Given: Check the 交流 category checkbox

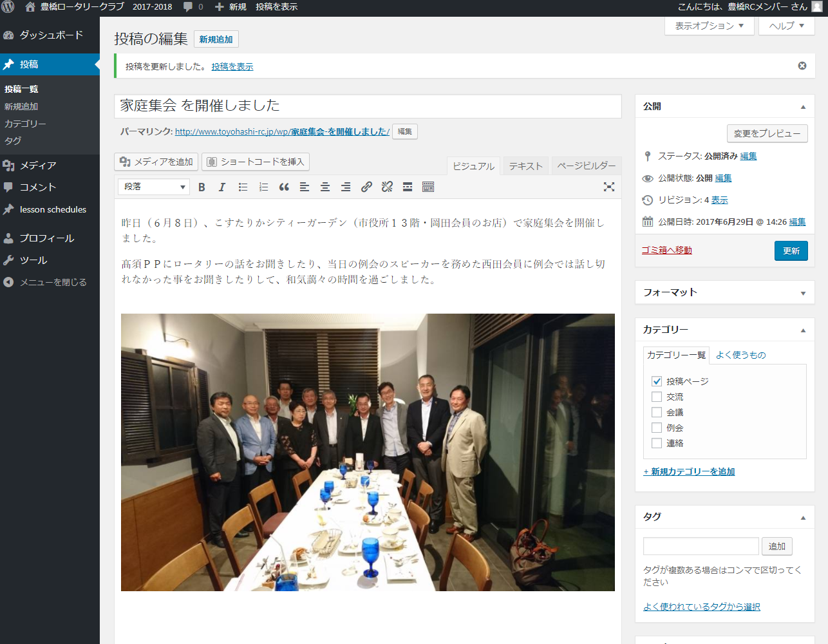Looking at the screenshot, I should pyautogui.click(x=657, y=397).
